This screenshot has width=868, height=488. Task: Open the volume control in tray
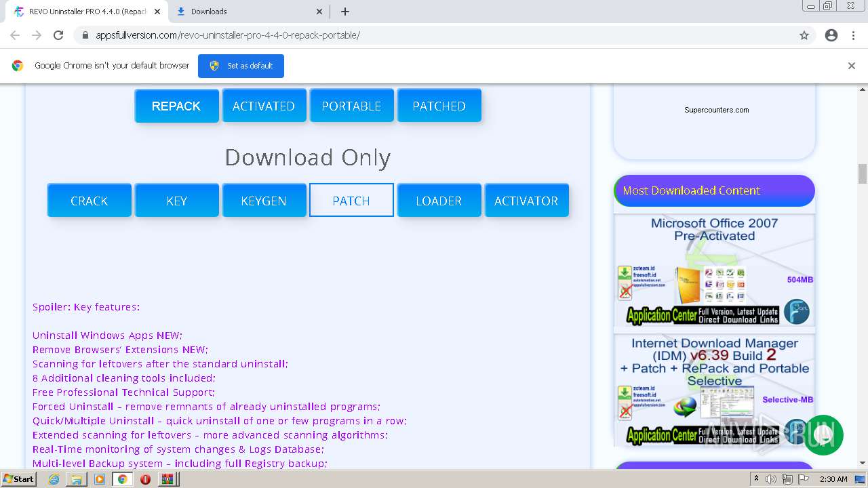pyautogui.click(x=771, y=479)
